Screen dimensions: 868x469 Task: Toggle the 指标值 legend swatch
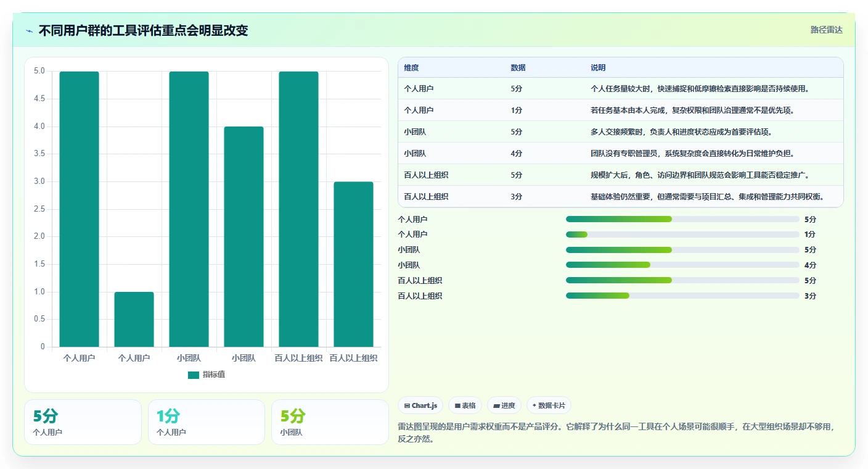point(194,375)
